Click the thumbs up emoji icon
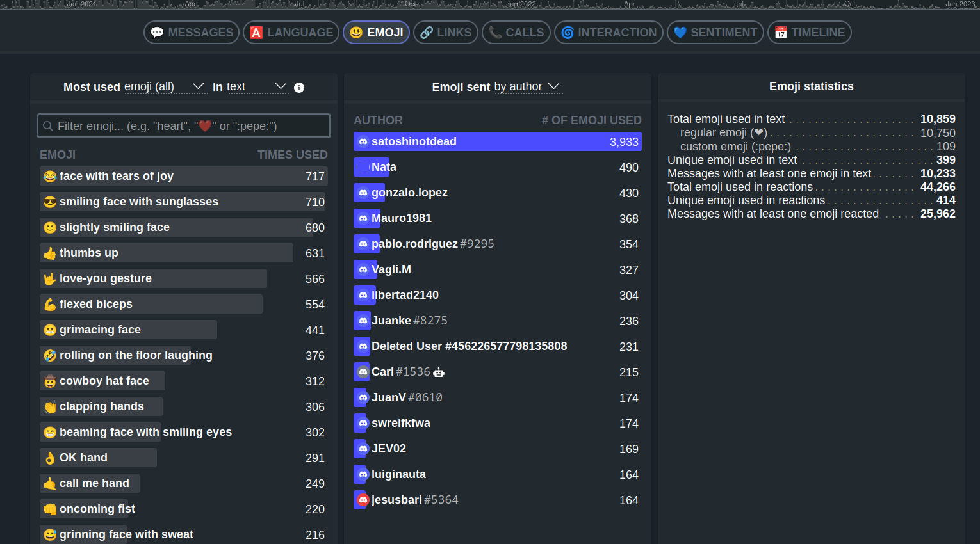This screenshot has width=980, height=544. coord(50,253)
